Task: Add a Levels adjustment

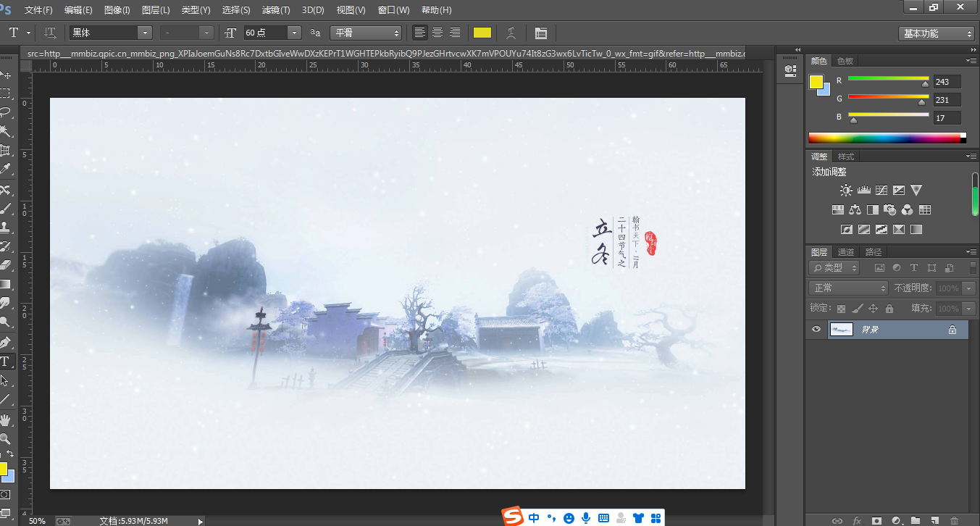Action: pos(863,191)
